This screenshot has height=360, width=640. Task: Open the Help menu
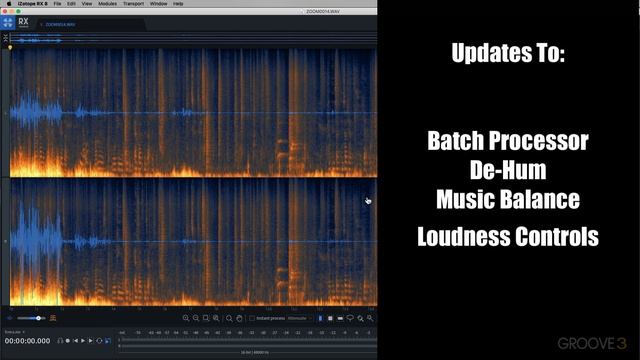coord(178,4)
